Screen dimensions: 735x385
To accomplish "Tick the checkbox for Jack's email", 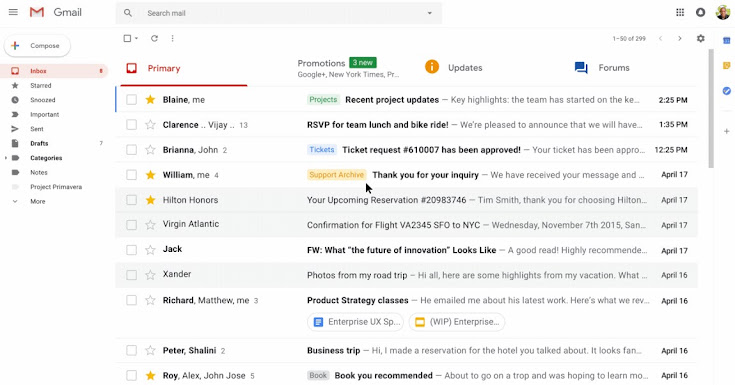I will coord(131,250).
